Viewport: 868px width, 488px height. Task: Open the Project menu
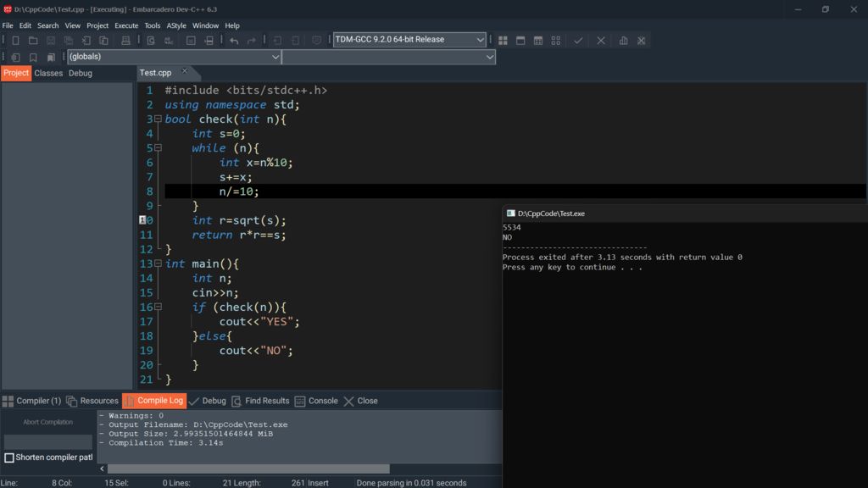97,25
